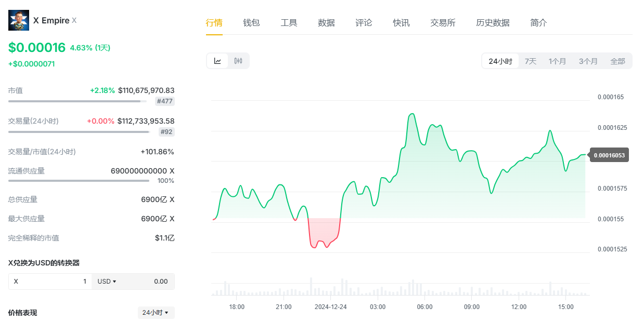Click the 市值 progress bar

pyautogui.click(x=78, y=101)
